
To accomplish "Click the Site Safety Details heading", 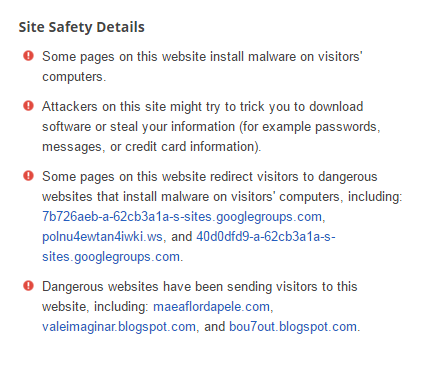I will 82,27.
